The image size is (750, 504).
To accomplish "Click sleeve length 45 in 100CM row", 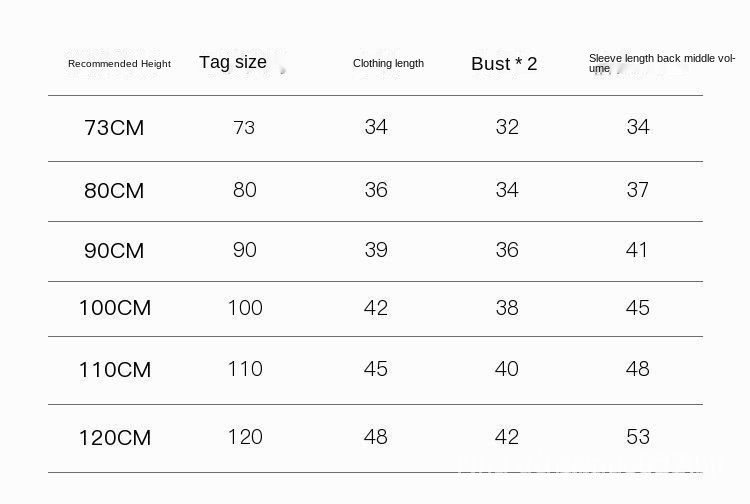I will (x=638, y=308).
